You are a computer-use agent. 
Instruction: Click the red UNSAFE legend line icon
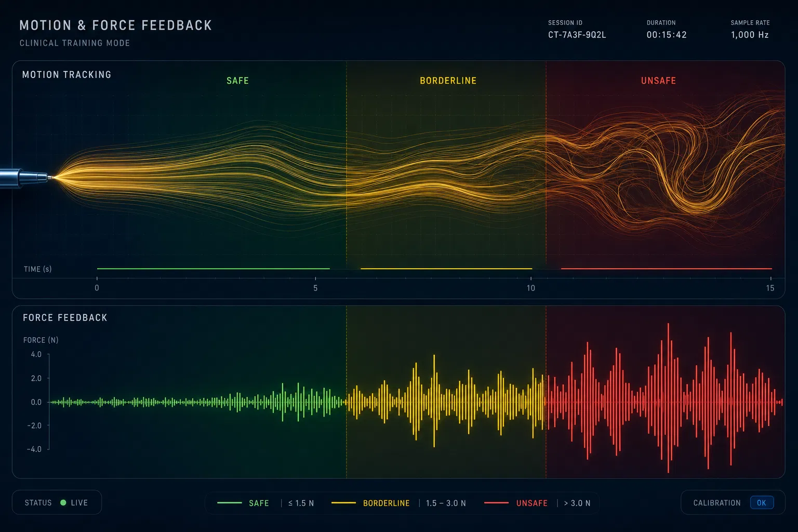[495, 503]
